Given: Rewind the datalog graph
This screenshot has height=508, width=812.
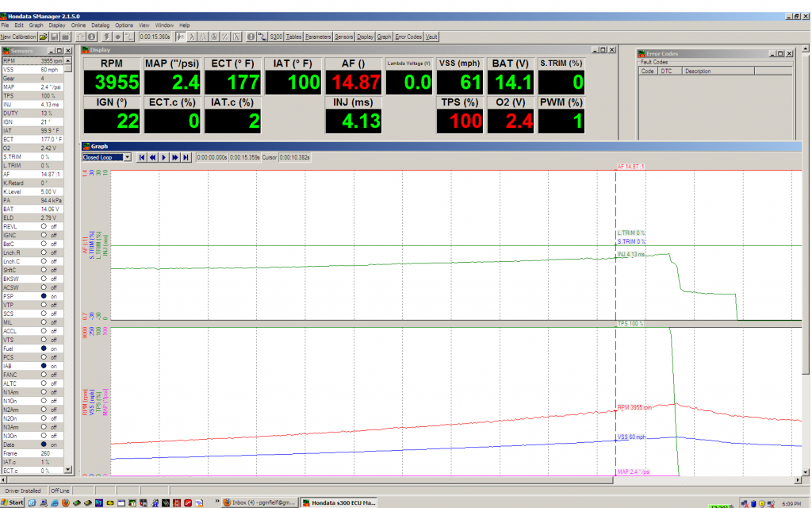Looking at the screenshot, I should point(153,157).
